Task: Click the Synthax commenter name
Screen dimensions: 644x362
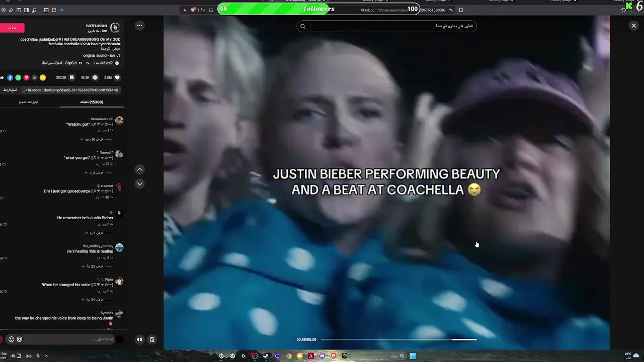Action: (x=107, y=313)
